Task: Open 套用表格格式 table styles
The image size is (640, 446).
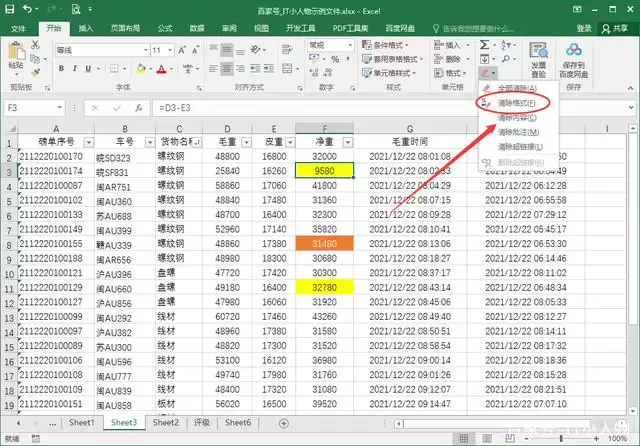Action: tap(393, 59)
